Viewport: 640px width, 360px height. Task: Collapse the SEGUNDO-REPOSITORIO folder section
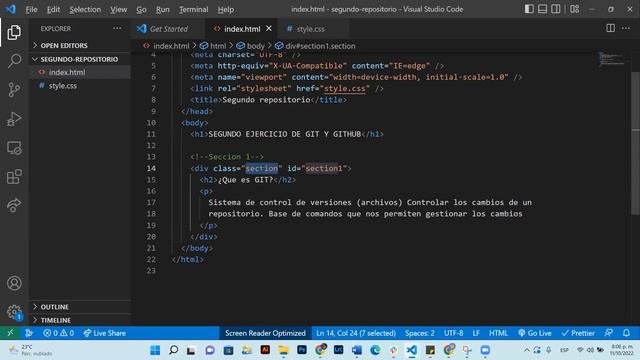(x=80, y=59)
